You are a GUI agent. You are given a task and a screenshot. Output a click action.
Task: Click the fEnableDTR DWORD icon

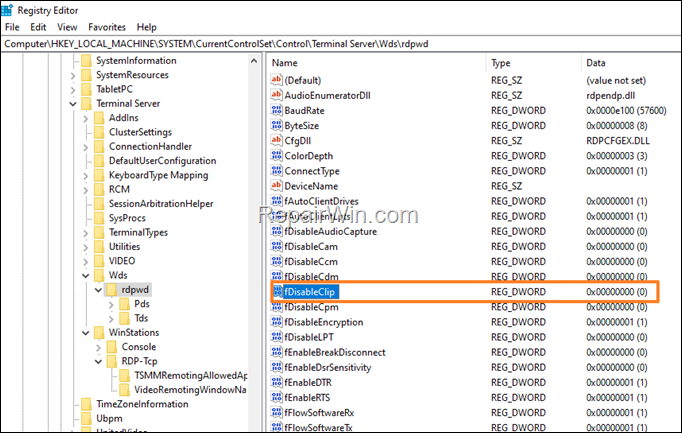point(276,382)
